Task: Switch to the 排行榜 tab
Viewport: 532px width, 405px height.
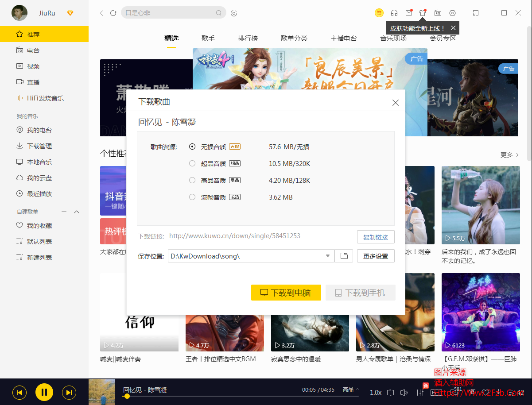Action: pyautogui.click(x=248, y=39)
